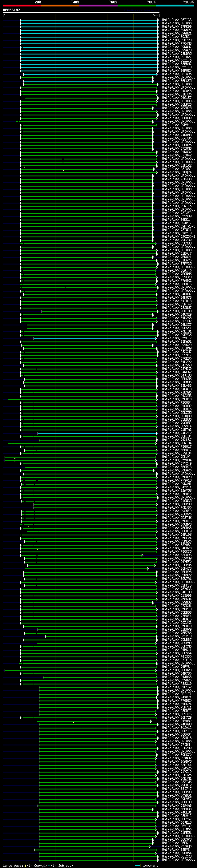Viewport: 197px width, 868px height.
Task: Select the UniRef100_Q5KJY4 hit label
Action: pyautogui.click(x=177, y=457)
